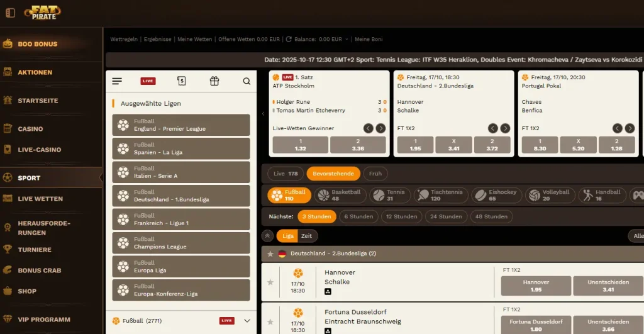This screenshot has height=334, width=644.
Task: Click LIVE badge icon in sports panel toolbar
Action: click(148, 81)
